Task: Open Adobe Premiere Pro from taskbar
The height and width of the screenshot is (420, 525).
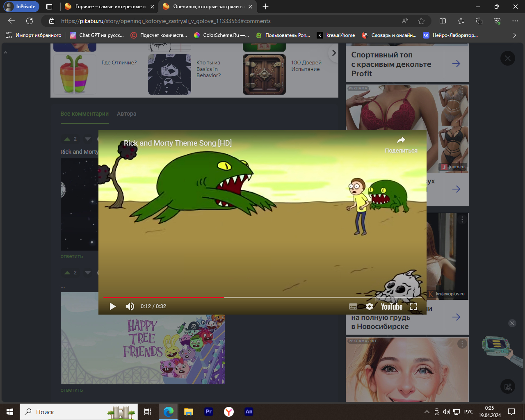Action: (209, 412)
